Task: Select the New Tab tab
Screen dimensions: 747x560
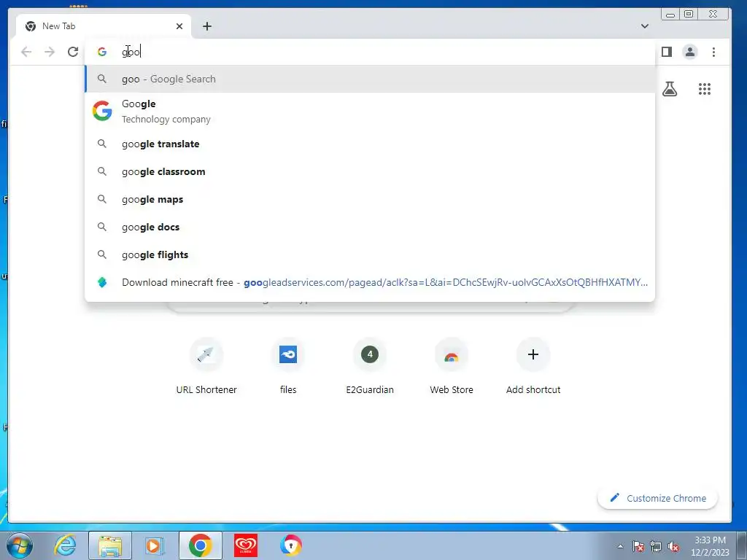Action: [104, 26]
